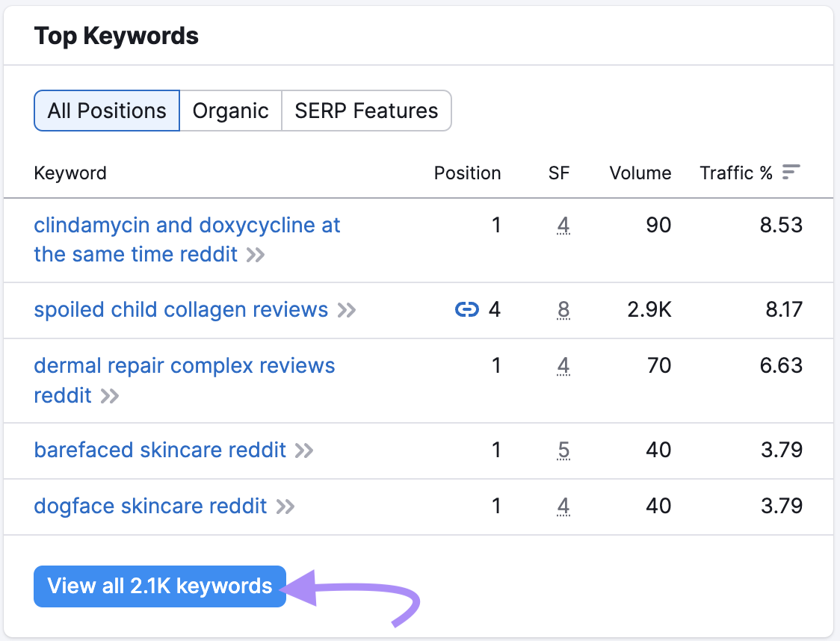The height and width of the screenshot is (641, 840).
Task: Sort by the Traffic % sort icon
Action: pos(791,173)
